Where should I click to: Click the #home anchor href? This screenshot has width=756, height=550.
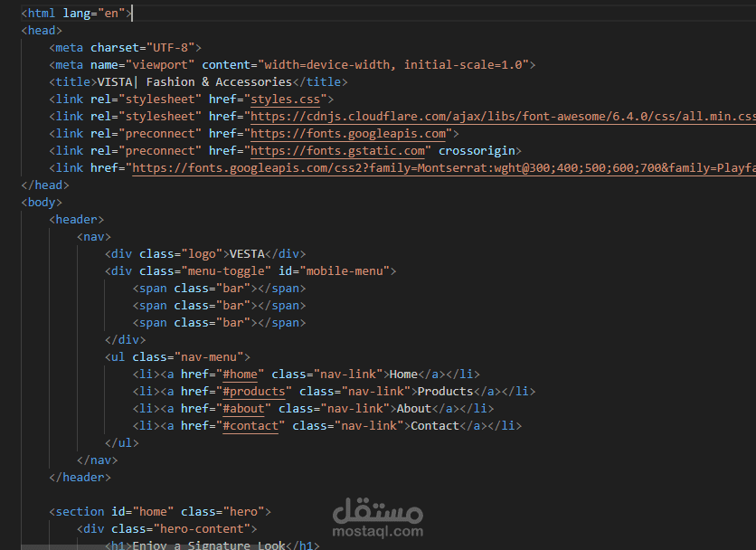coord(241,375)
